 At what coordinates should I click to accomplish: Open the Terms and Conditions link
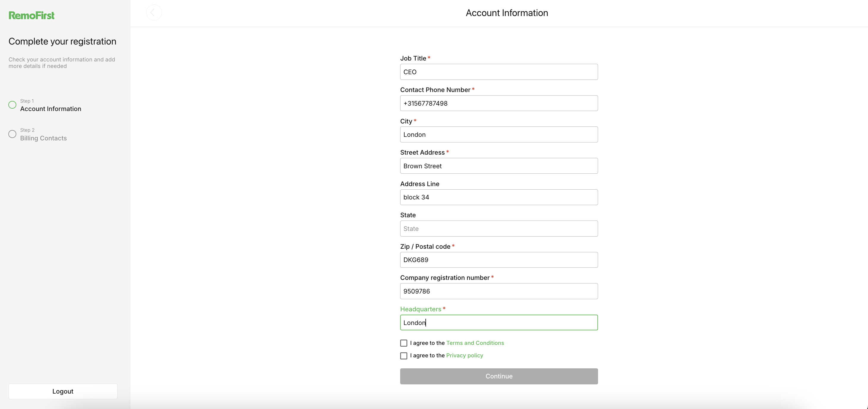point(475,343)
